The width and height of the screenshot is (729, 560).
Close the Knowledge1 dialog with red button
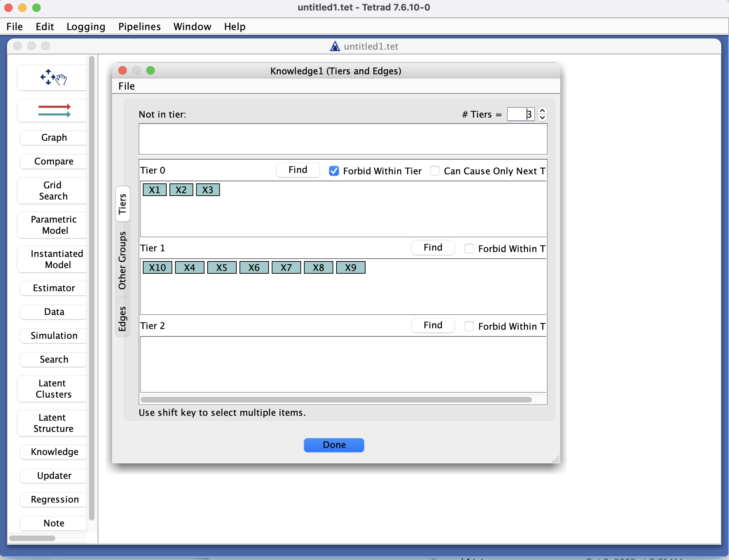123,71
